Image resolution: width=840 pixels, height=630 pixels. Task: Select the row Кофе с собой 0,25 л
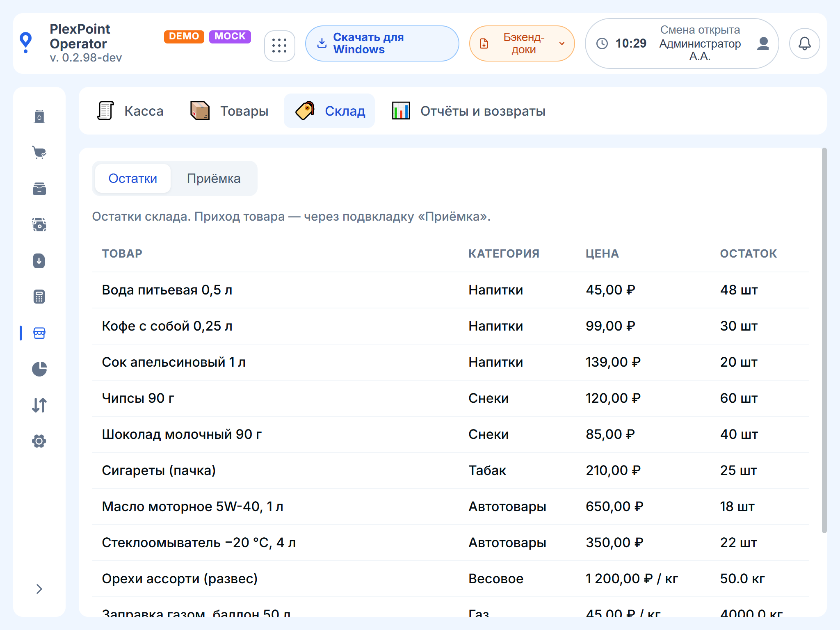[450, 326]
